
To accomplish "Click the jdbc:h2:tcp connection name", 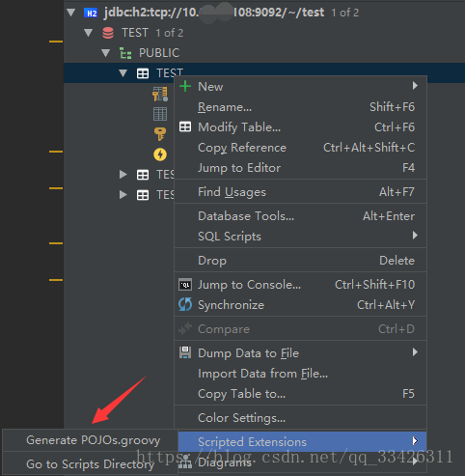I will pos(214,13).
